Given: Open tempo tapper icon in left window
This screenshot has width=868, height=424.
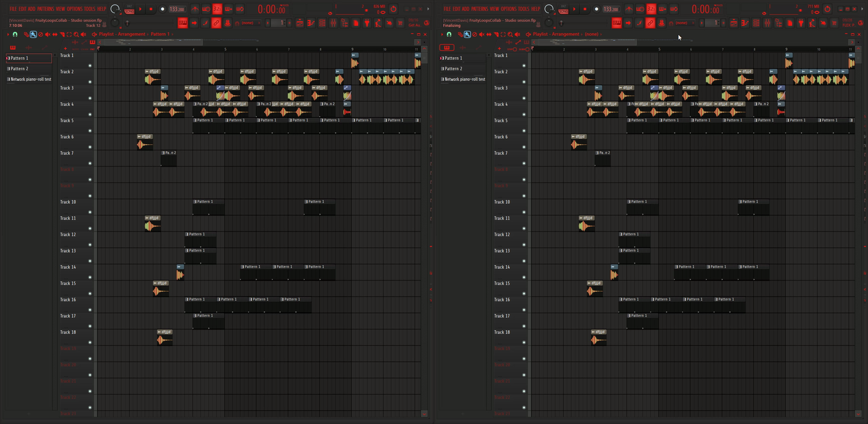Looking at the screenshot, I should (x=378, y=23).
